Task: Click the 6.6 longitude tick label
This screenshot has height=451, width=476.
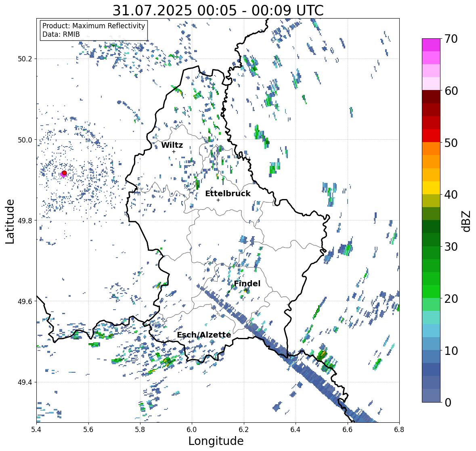Action: tap(348, 430)
